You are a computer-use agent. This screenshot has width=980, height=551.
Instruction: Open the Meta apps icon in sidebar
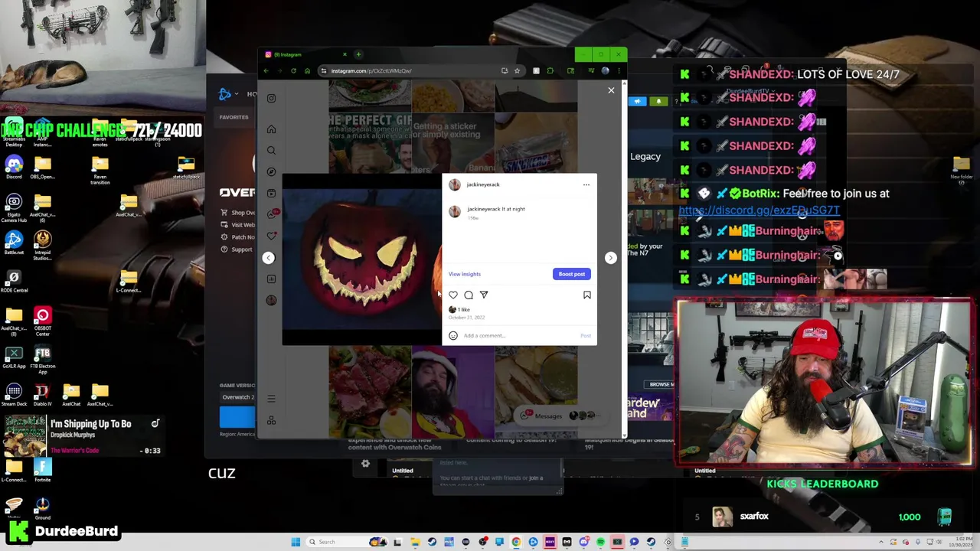point(271,420)
